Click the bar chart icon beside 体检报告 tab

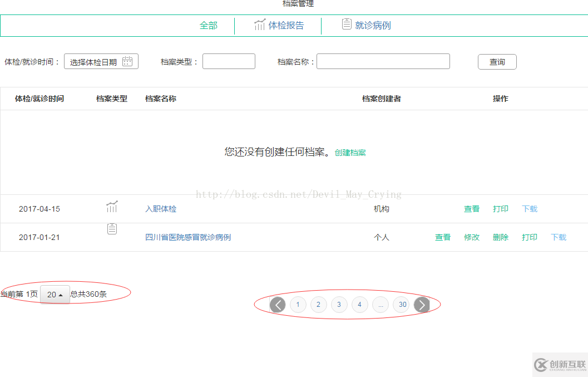point(260,25)
